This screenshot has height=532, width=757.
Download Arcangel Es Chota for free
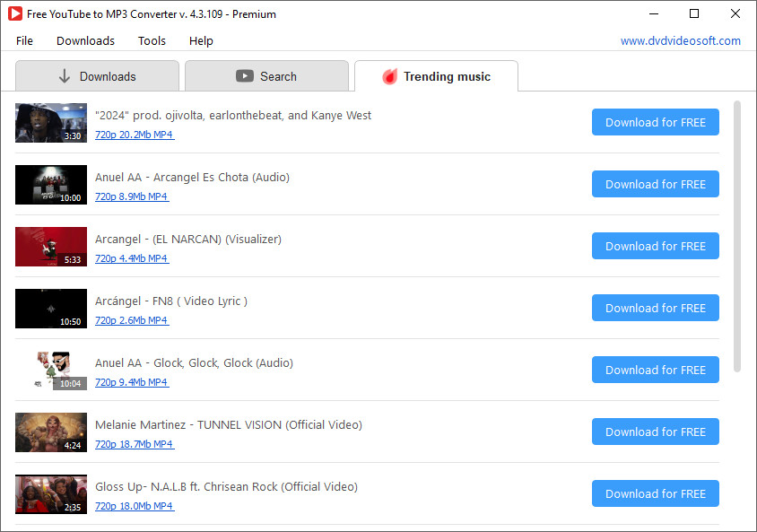(x=655, y=184)
